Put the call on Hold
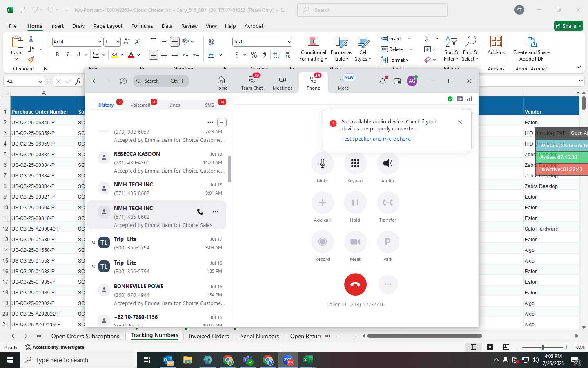 tap(355, 203)
